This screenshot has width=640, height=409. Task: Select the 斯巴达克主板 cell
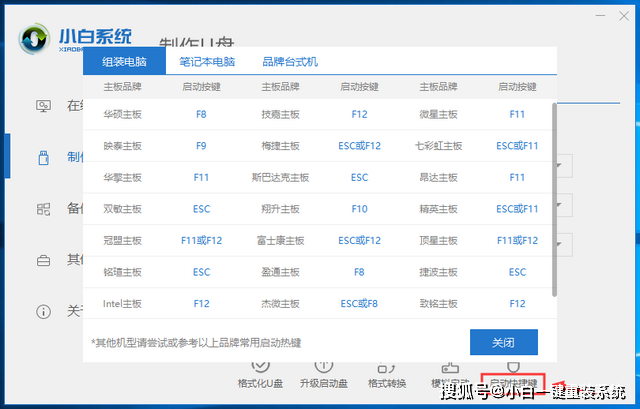[280, 178]
